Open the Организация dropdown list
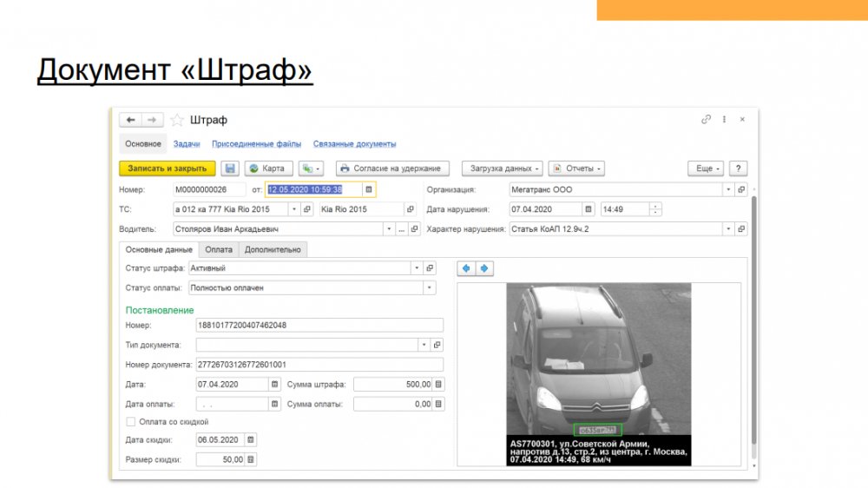 tap(728, 189)
